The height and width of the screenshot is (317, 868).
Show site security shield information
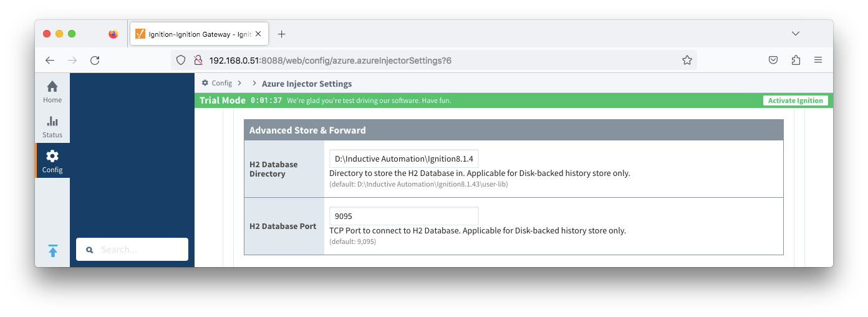[x=181, y=61]
